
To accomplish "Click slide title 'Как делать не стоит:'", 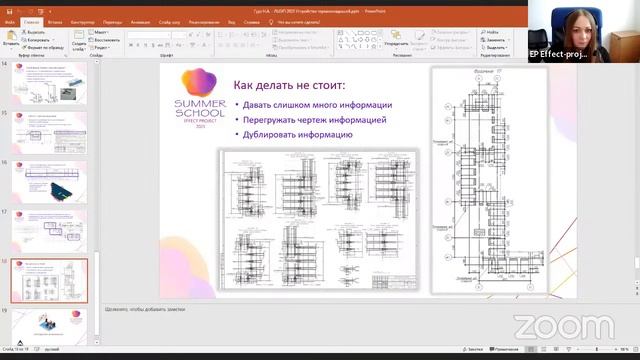I will point(289,85).
